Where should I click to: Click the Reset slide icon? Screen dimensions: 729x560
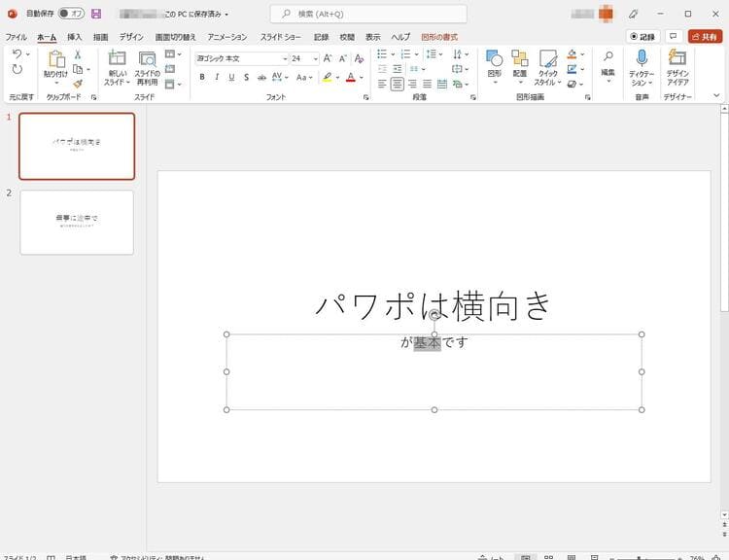pos(170,69)
